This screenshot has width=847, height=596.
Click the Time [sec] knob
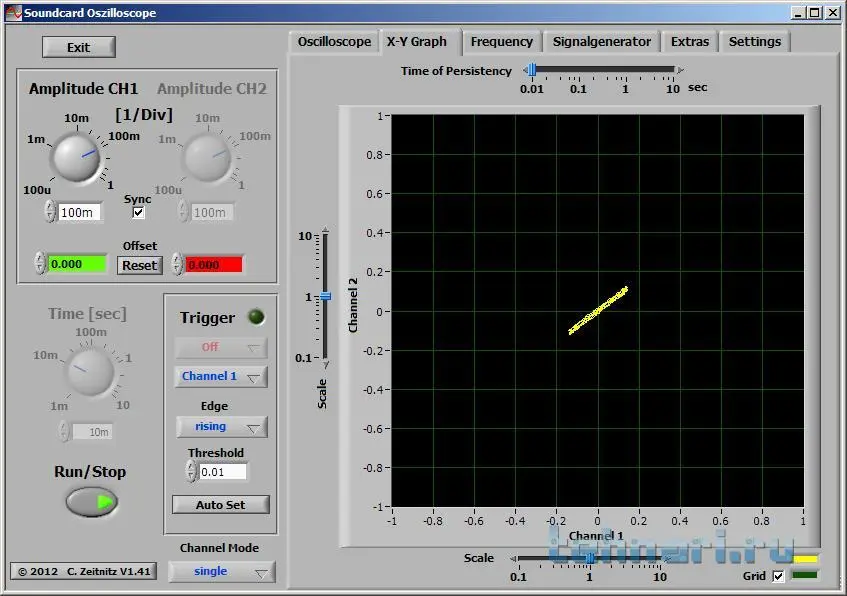(x=88, y=372)
